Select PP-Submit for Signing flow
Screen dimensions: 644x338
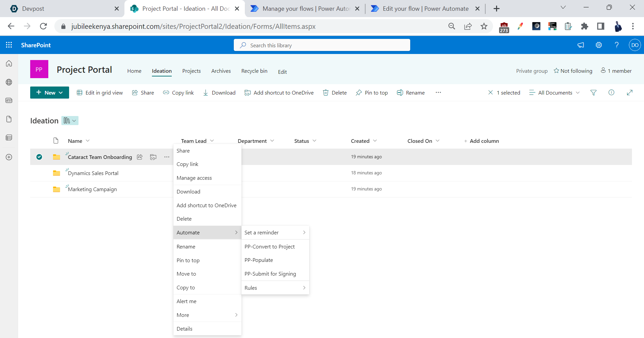[275, 274]
